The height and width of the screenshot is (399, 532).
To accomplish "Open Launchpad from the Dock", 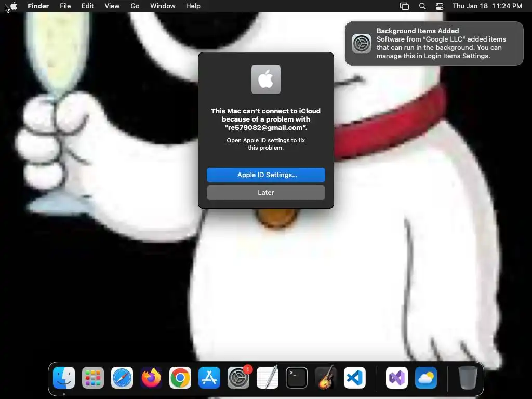I will coord(93,378).
